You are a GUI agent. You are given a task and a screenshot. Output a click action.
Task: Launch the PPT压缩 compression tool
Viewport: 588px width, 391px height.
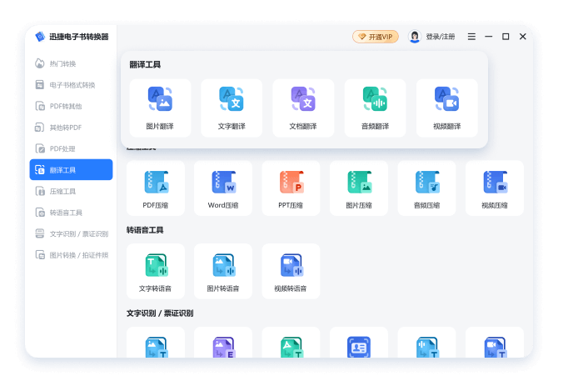tap(291, 188)
